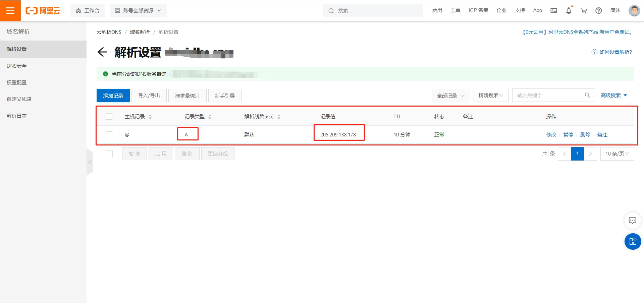This screenshot has width=644, height=303.
Task: Open the 10 条/页 page size dropdown
Action: (616, 154)
